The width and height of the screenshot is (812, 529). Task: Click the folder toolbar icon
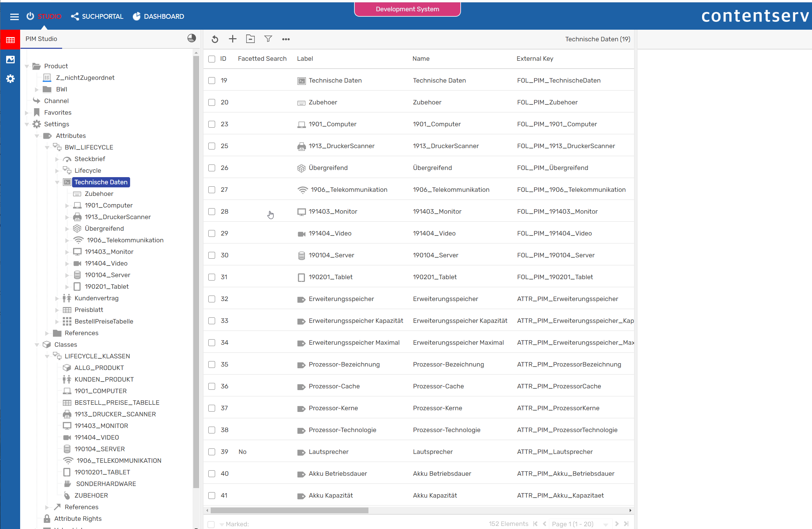point(250,39)
